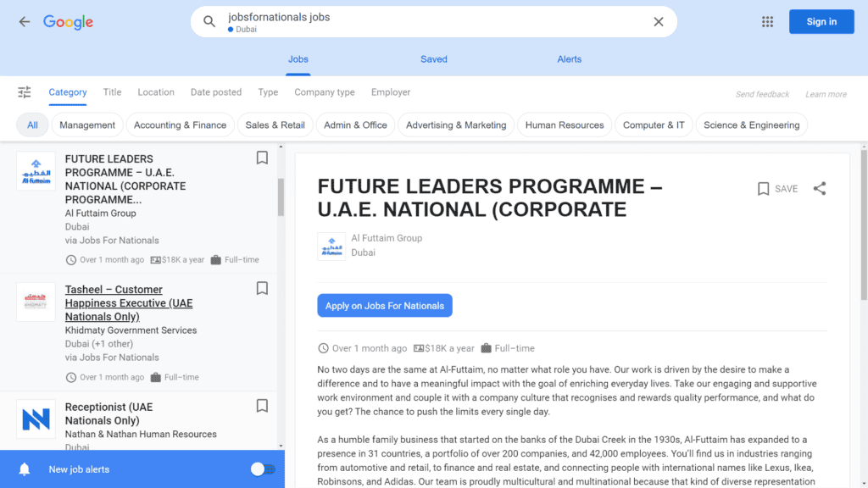Filter by Management category
868x488 pixels.
point(87,125)
